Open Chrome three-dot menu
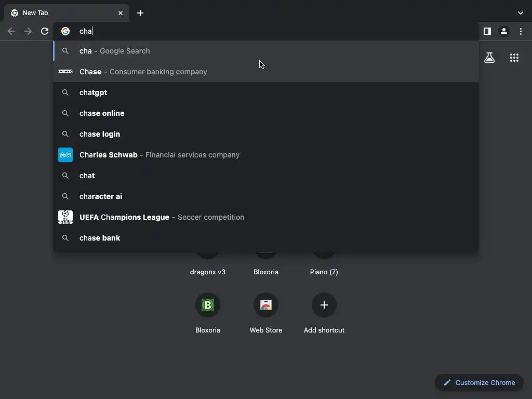This screenshot has height=399, width=532. click(521, 31)
